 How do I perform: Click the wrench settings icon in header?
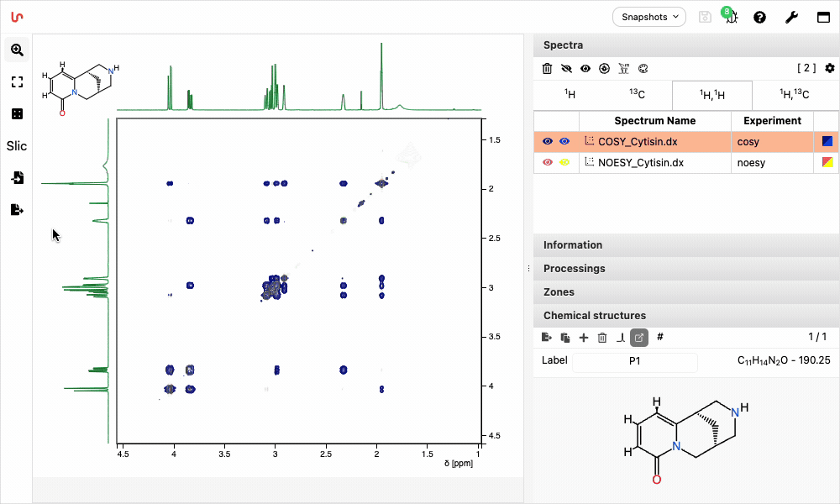pyautogui.click(x=791, y=17)
